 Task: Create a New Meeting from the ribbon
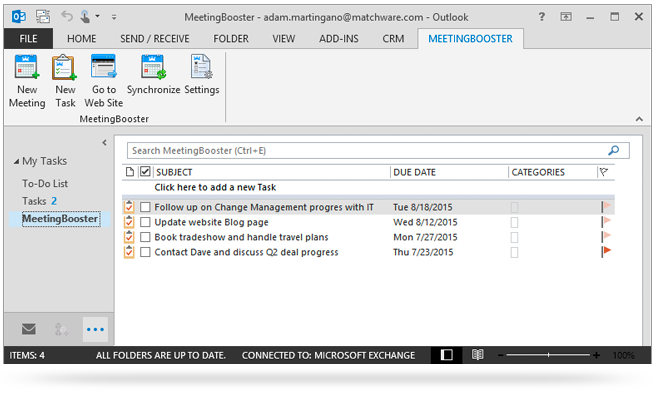(x=27, y=81)
